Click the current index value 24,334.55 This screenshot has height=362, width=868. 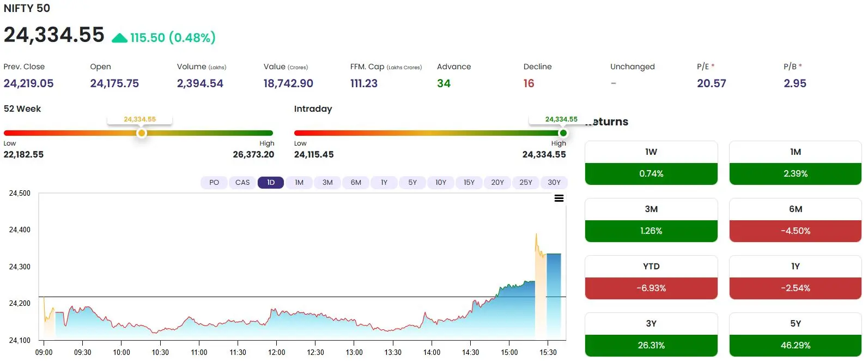(x=54, y=35)
